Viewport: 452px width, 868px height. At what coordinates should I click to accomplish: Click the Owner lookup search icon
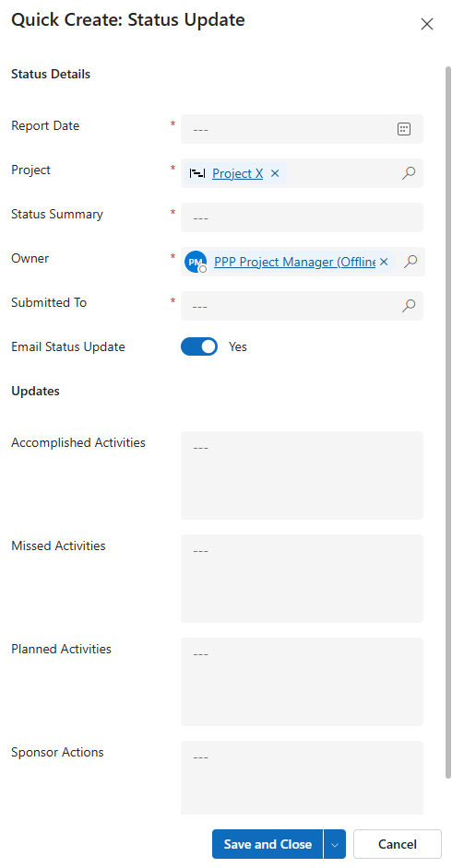pos(410,262)
